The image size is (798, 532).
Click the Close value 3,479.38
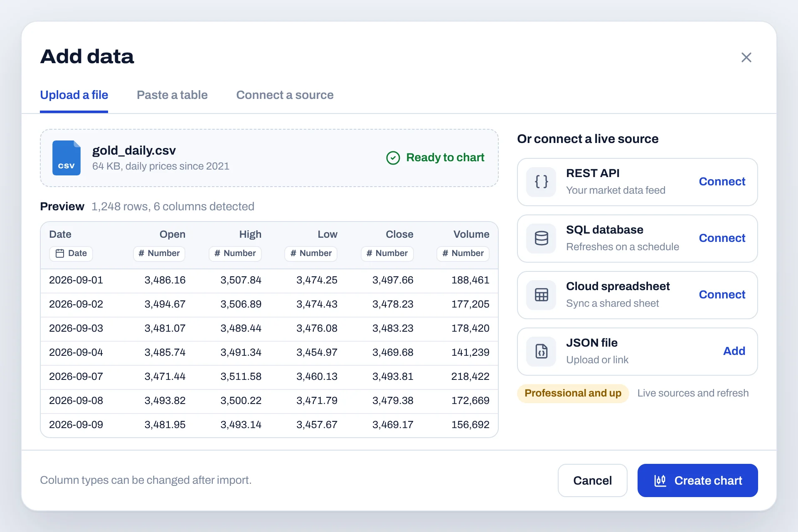(x=393, y=401)
